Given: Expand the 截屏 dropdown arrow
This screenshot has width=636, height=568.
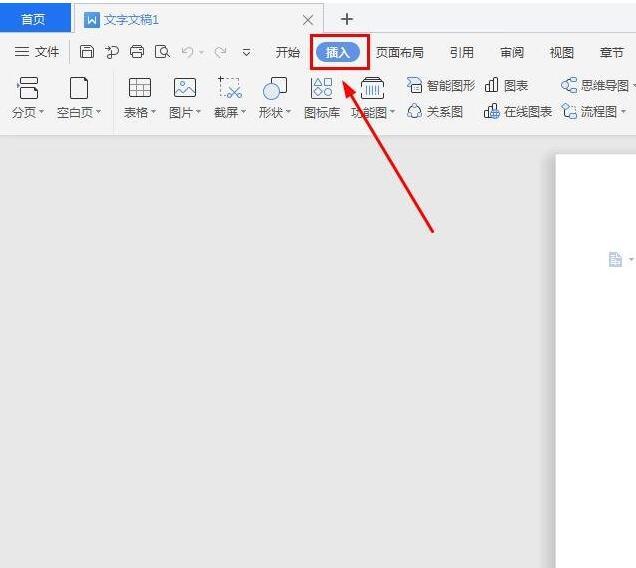Looking at the screenshot, I should tap(243, 112).
